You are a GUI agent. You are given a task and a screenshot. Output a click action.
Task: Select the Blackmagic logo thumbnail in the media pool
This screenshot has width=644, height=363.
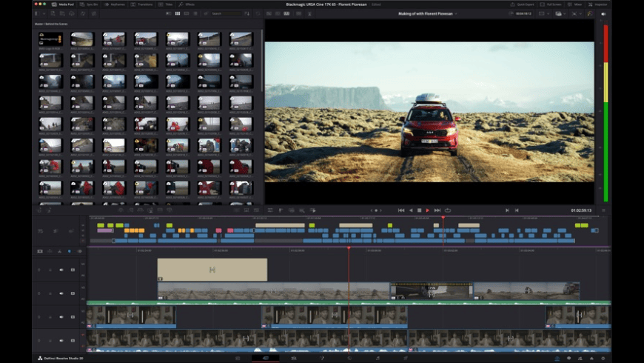point(50,39)
